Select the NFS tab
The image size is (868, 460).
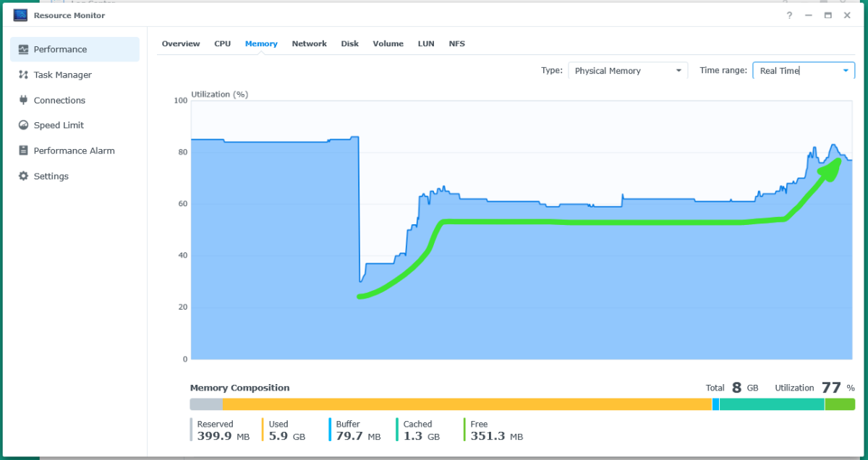(x=456, y=44)
